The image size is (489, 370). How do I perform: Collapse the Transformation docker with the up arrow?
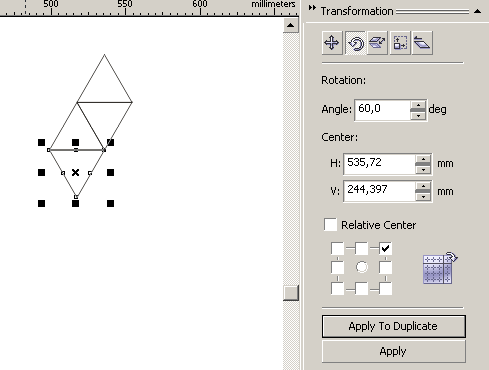tap(477, 11)
